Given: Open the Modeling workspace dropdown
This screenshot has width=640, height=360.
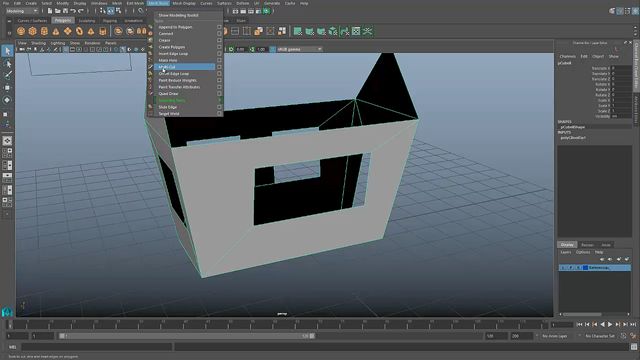Looking at the screenshot, I should (22, 11).
